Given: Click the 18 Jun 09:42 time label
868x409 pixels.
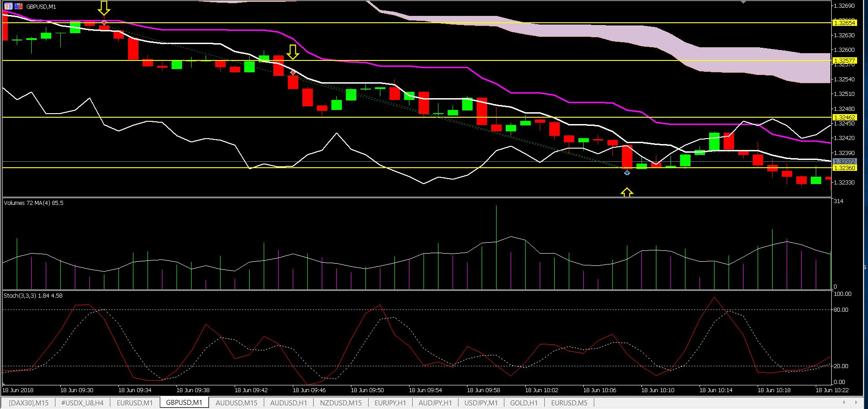Looking at the screenshot, I should coord(251,390).
